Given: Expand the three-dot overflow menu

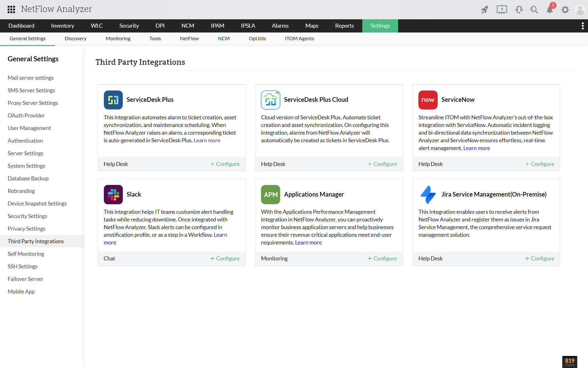Looking at the screenshot, I should coord(582,26).
